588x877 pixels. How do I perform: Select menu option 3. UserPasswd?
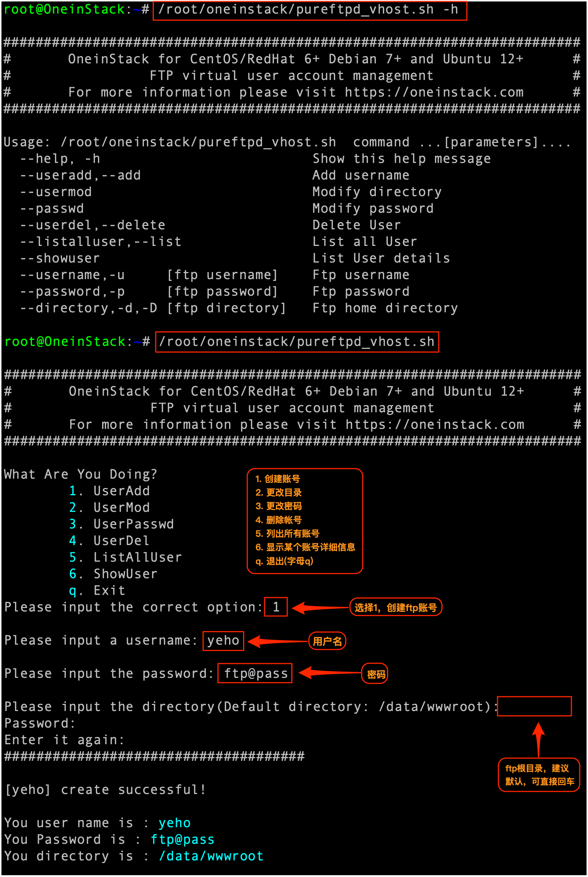point(121,524)
